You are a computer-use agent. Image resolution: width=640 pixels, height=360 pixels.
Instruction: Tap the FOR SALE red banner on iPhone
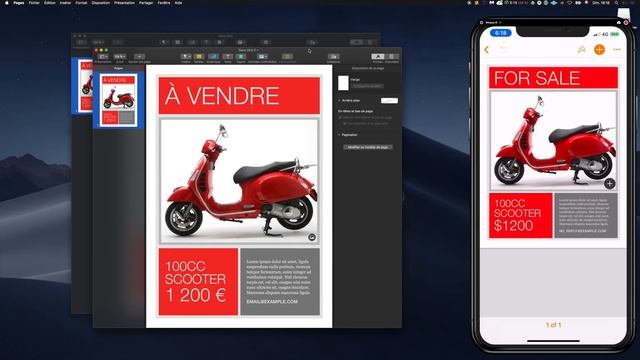point(553,78)
